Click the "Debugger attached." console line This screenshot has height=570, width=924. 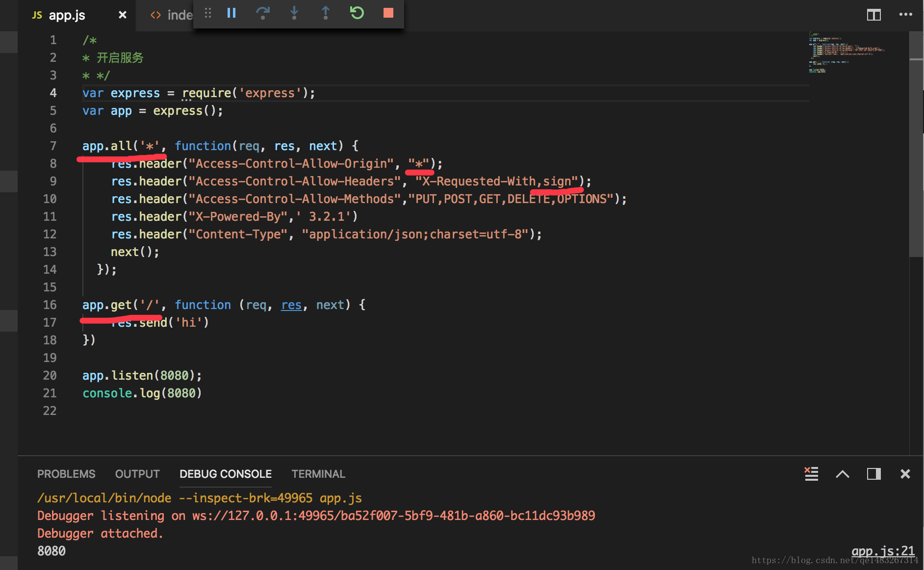(100, 533)
